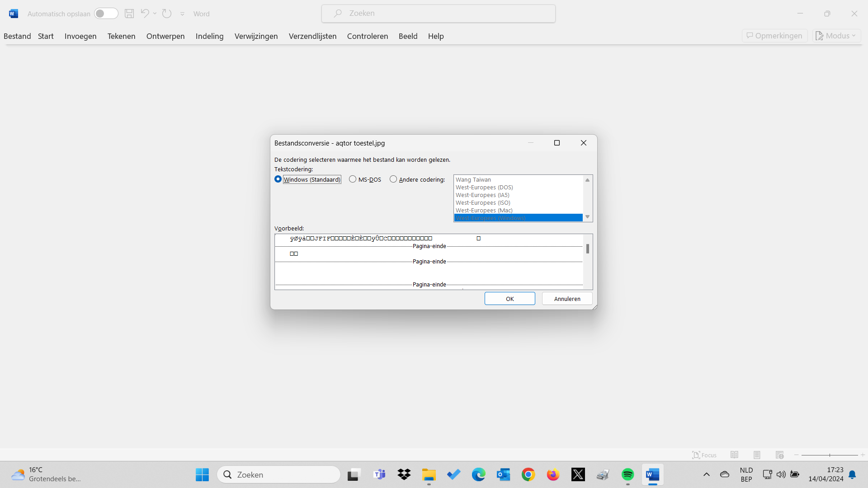Show hidden system tray icons chevron
Viewport: 868px width, 488px height.
[x=706, y=474]
